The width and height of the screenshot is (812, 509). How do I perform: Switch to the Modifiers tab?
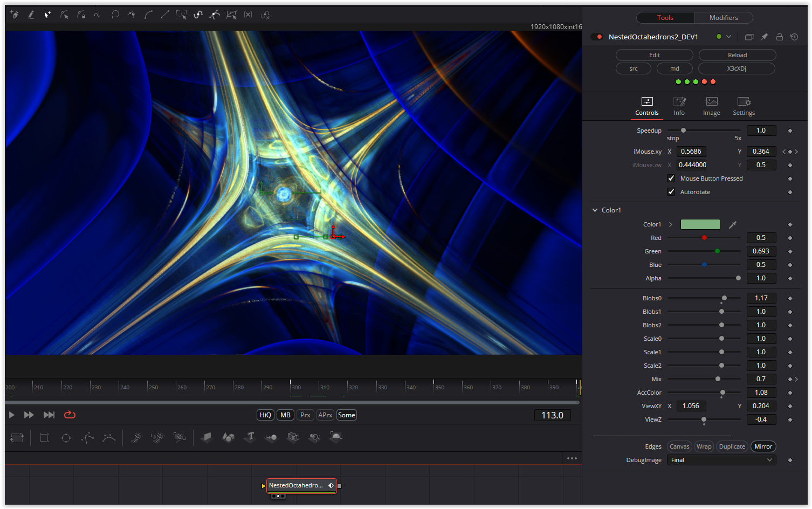tap(724, 18)
